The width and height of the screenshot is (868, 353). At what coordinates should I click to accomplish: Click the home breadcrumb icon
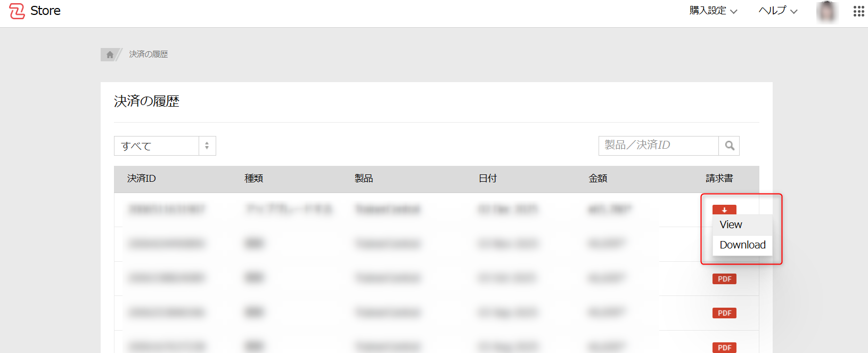point(110,54)
